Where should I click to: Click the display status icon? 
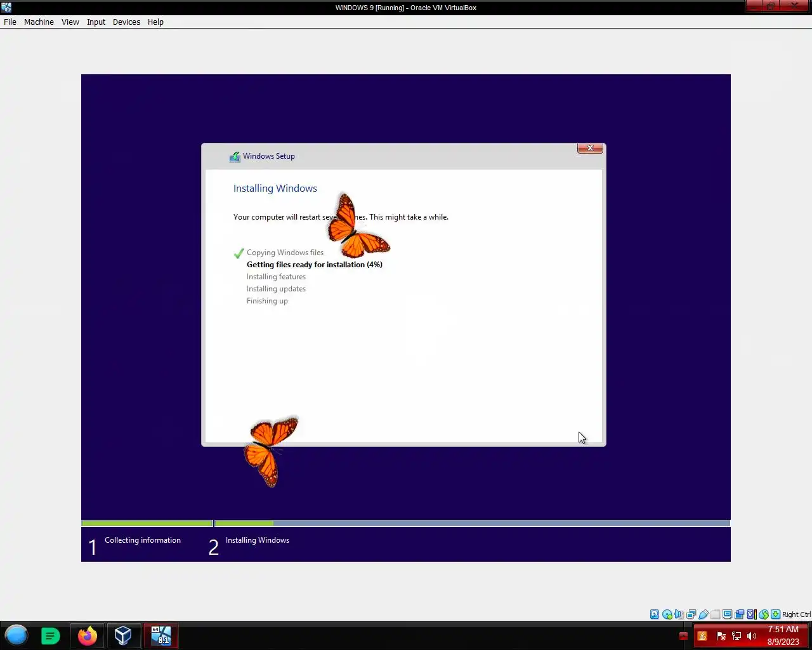point(727,614)
